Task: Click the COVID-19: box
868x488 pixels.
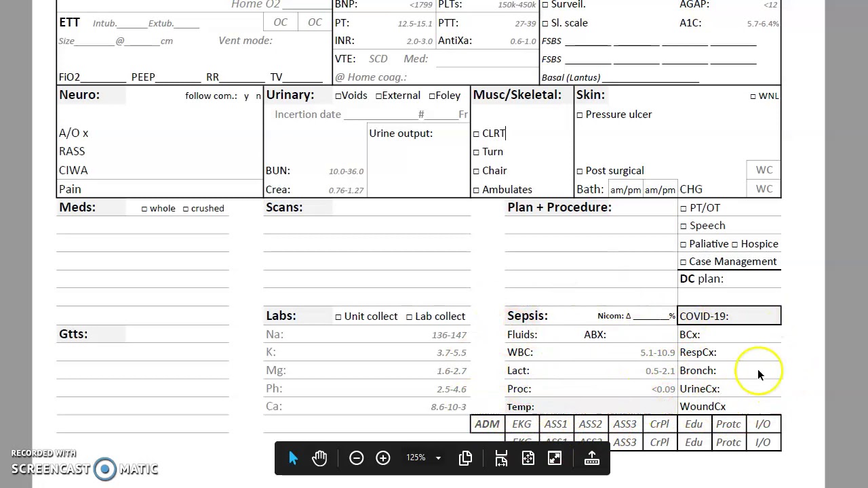Action: [729, 316]
